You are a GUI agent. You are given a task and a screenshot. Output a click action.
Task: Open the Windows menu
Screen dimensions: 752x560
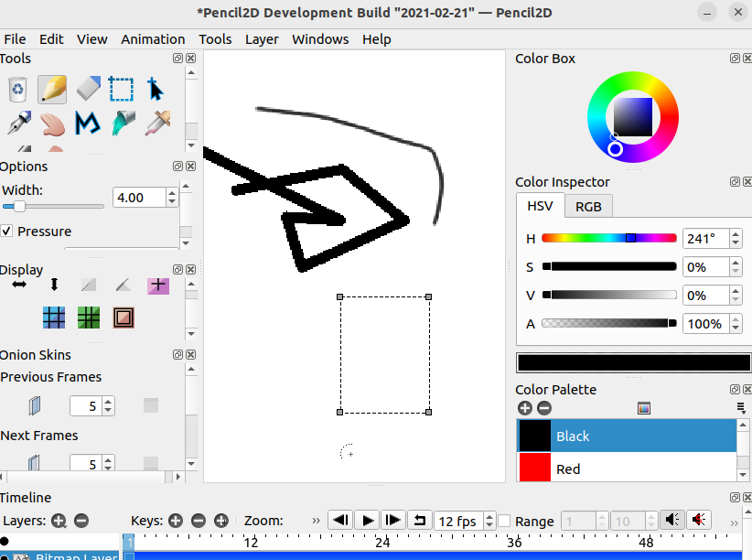pos(320,38)
